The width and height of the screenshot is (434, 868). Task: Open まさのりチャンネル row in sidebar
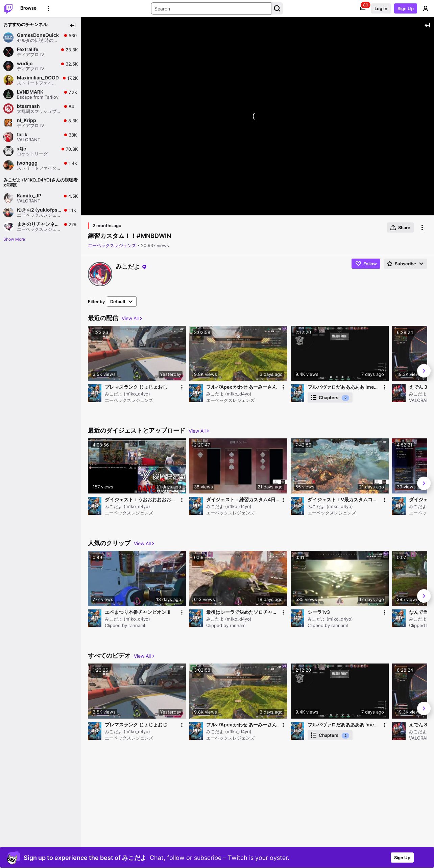[x=41, y=226]
